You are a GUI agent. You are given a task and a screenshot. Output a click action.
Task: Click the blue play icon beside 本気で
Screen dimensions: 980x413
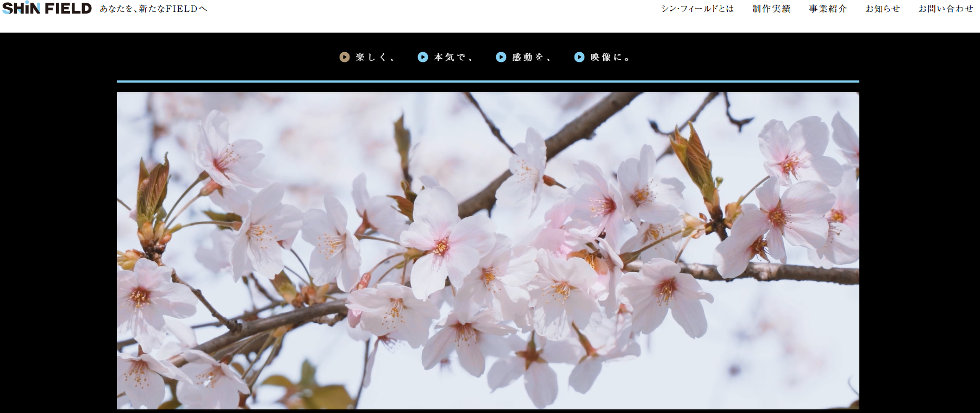coord(423,57)
